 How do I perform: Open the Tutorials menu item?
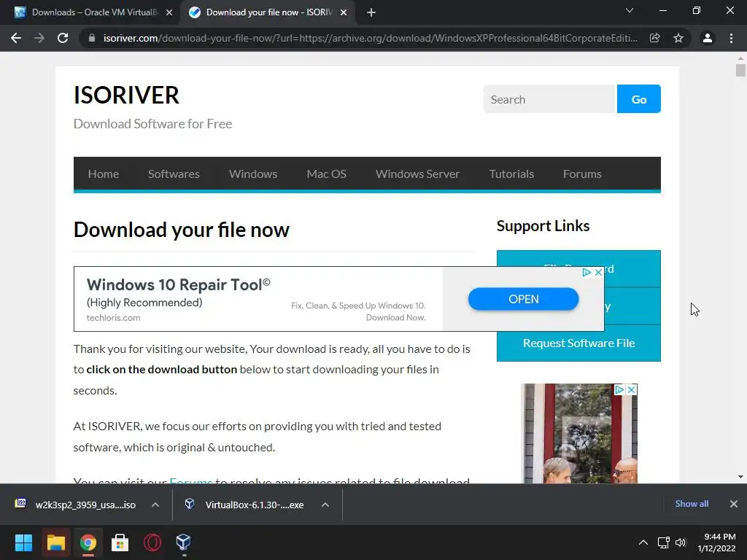point(511,174)
